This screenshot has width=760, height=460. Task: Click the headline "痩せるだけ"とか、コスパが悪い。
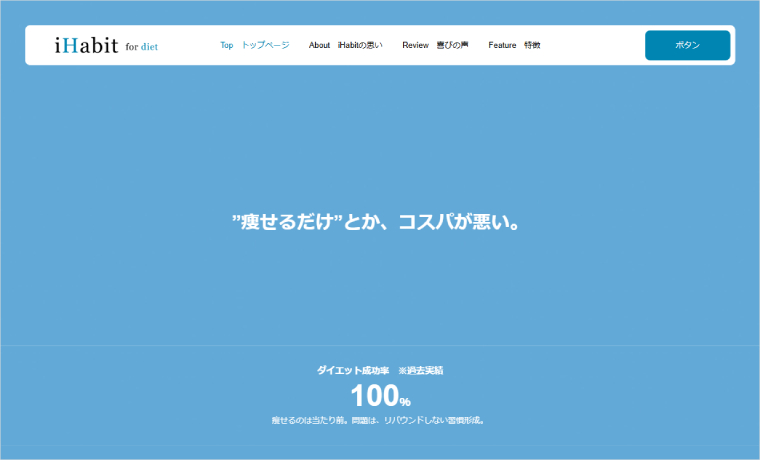pyautogui.click(x=379, y=223)
